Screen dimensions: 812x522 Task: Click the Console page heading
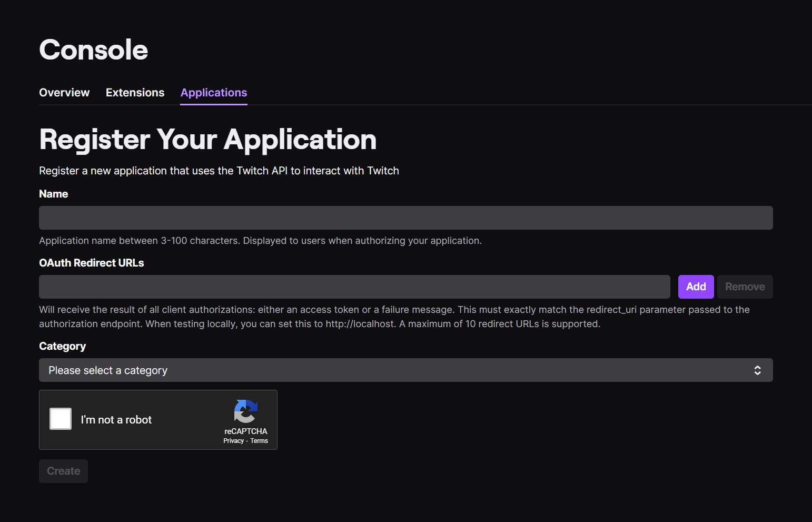94,50
